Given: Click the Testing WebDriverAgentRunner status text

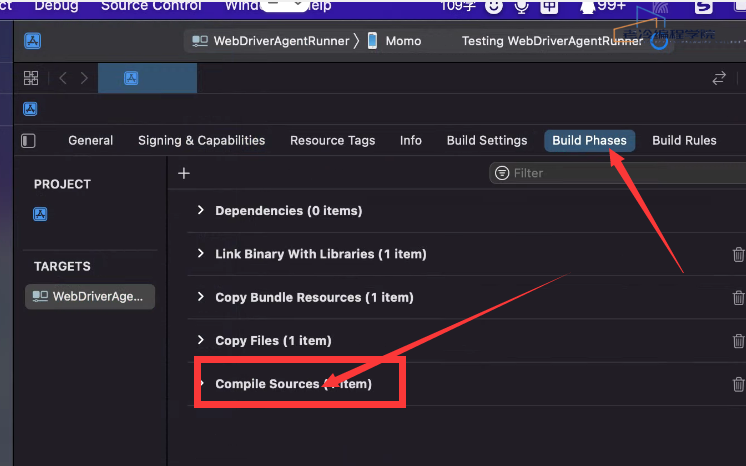Looking at the screenshot, I should coord(552,41).
